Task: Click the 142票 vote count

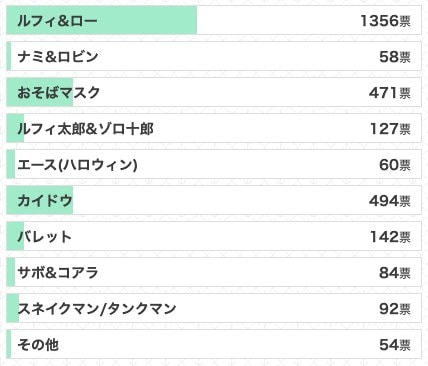Action: point(390,237)
